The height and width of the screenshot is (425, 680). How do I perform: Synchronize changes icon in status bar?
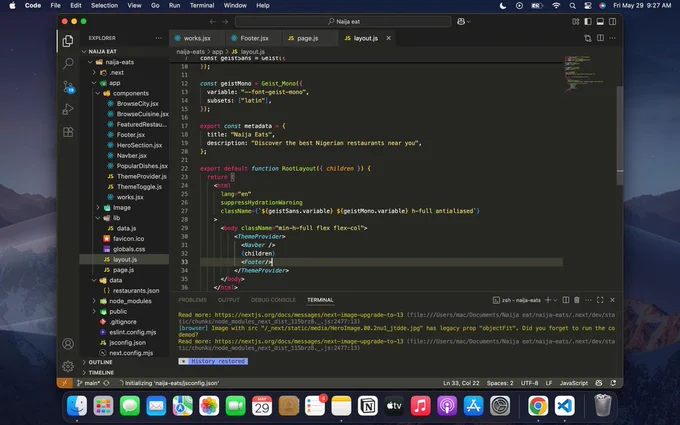pyautogui.click(x=106, y=383)
